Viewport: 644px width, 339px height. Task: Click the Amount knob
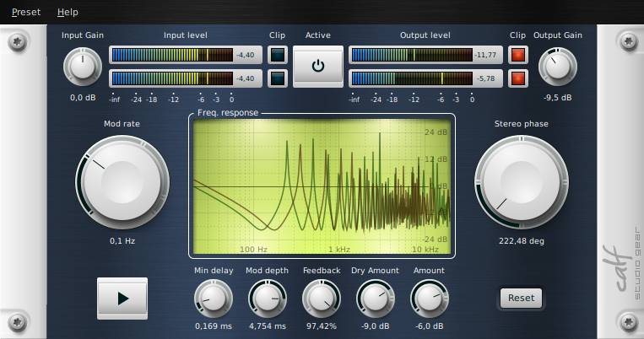[430, 299]
